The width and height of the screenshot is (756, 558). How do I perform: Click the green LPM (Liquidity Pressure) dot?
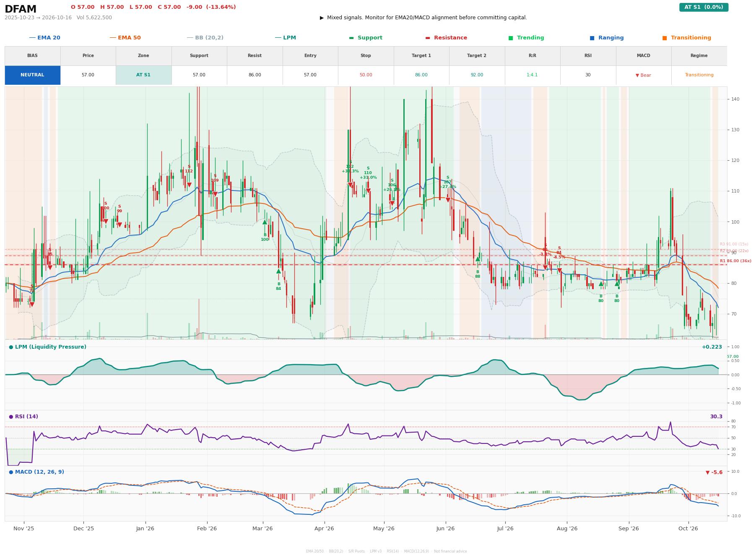point(11,347)
